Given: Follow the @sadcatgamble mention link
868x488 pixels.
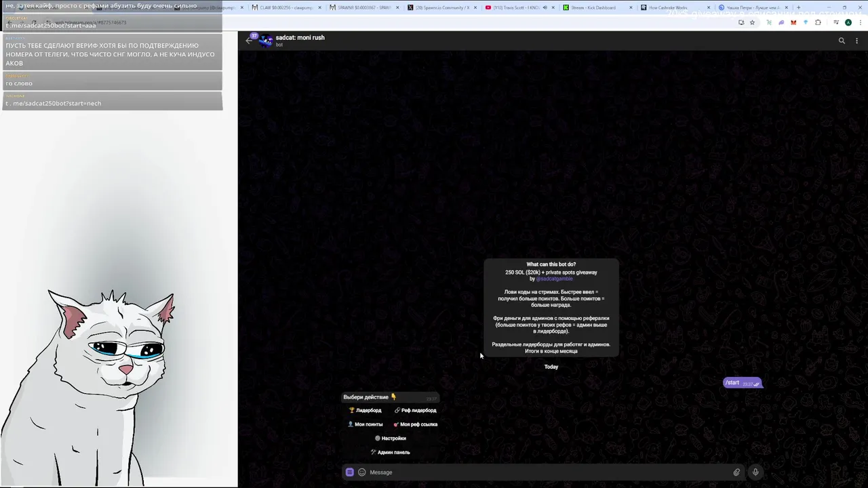Looking at the screenshot, I should pos(555,279).
